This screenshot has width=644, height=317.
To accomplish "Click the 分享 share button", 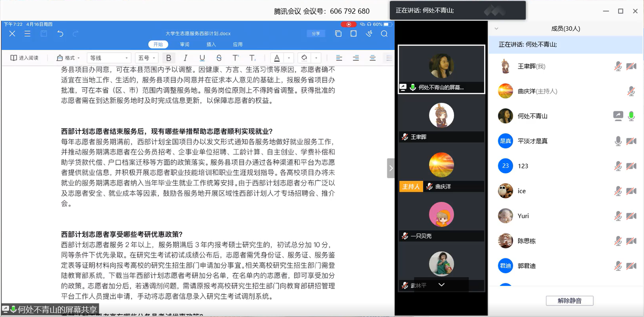I will click(316, 34).
